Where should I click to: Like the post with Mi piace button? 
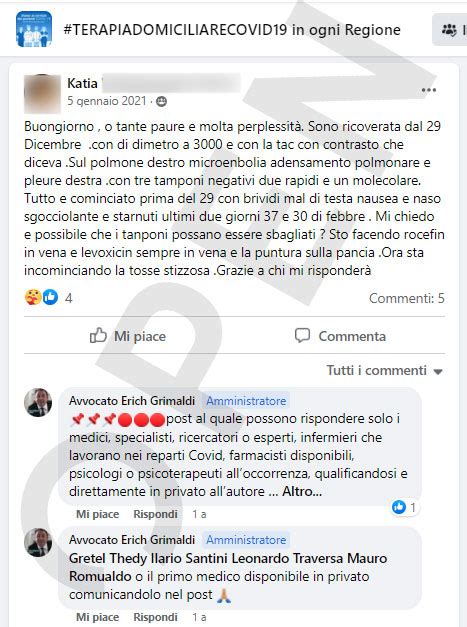(x=128, y=336)
